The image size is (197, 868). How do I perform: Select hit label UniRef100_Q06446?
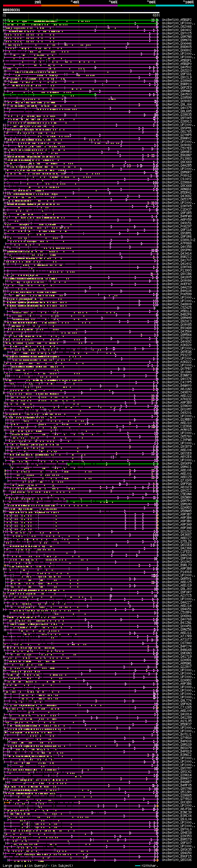[x=177, y=43]
